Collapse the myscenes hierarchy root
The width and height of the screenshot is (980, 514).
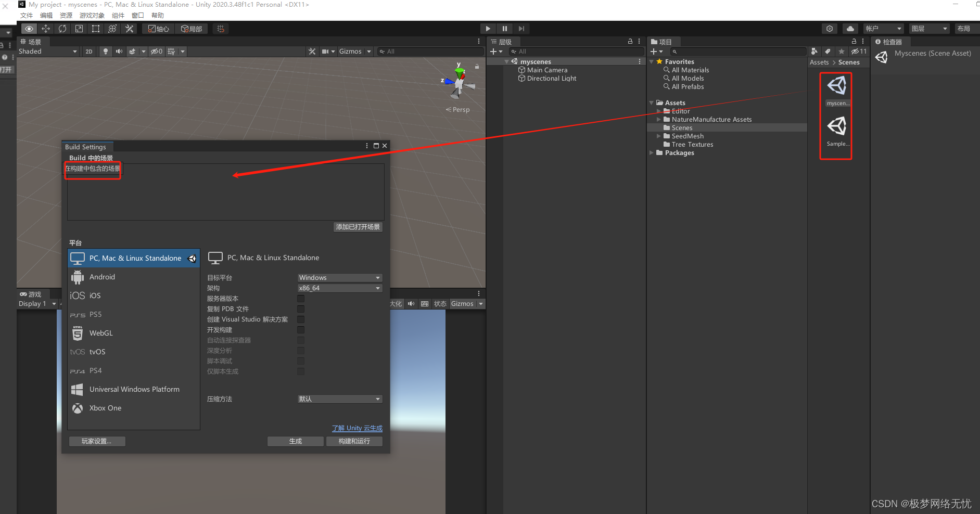point(507,62)
